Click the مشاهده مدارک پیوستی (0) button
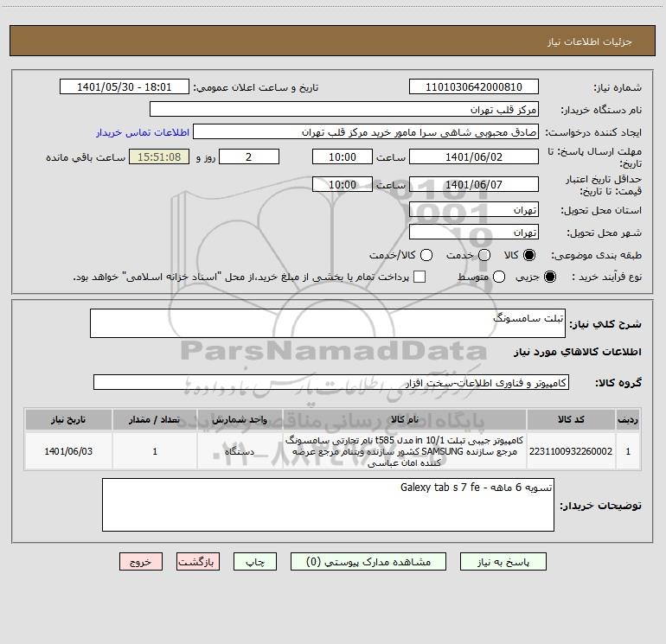 coord(368,562)
